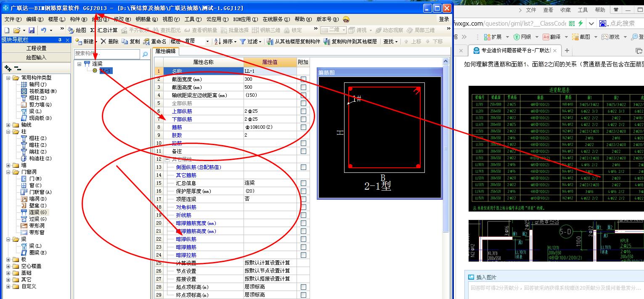Collapse the 其它属性 group in property table
This screenshot has height=299, width=644.
pyautogui.click(x=167, y=159)
